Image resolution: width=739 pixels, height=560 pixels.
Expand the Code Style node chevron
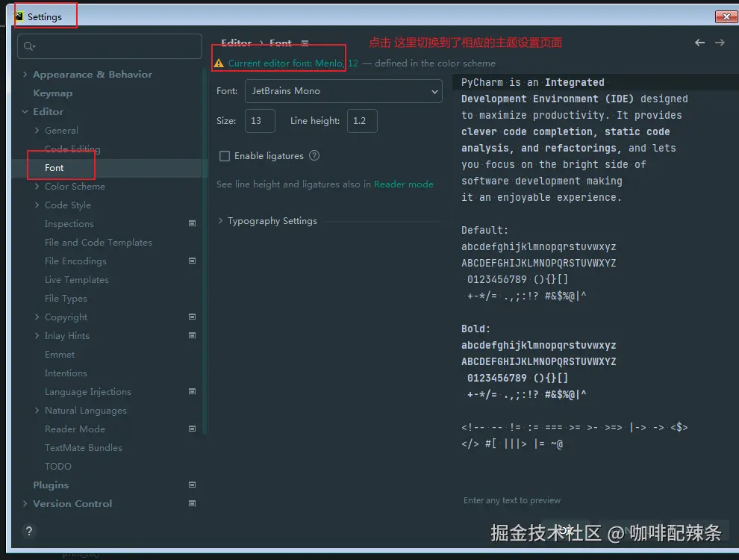pyautogui.click(x=37, y=205)
